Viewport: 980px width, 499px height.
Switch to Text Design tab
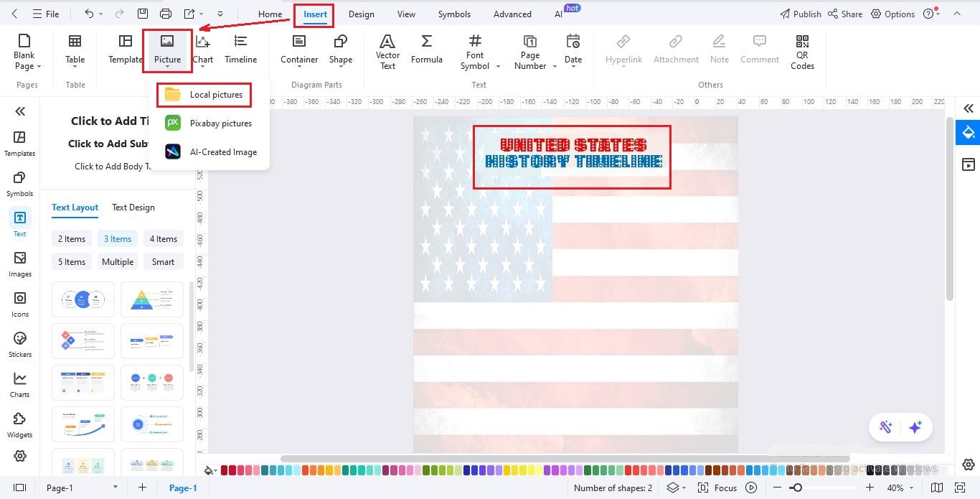pos(133,207)
